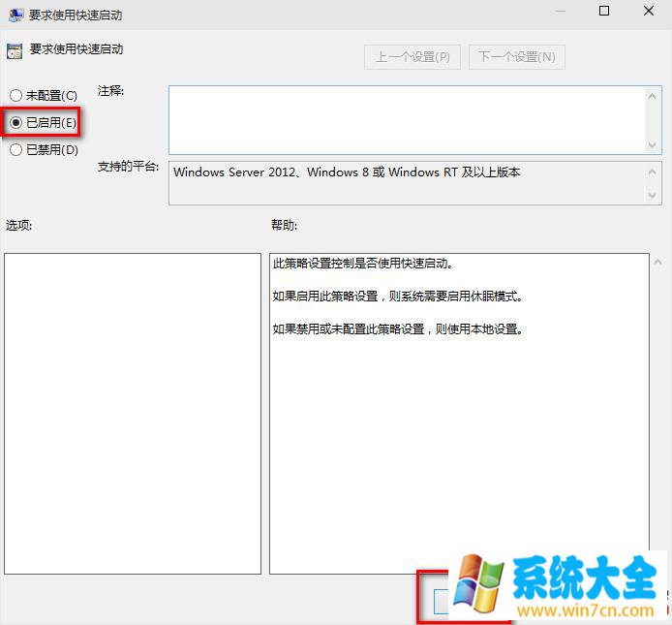Image resolution: width=672 pixels, height=625 pixels.
Task: Click the 注释: label
Action: 110,90
